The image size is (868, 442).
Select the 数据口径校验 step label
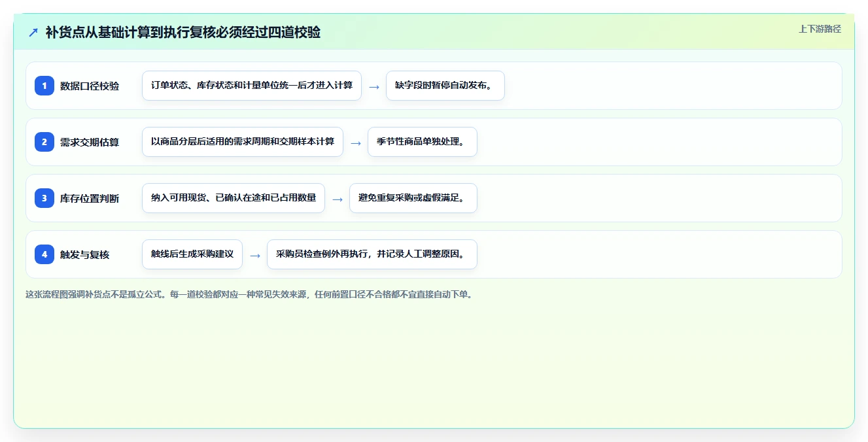[x=90, y=86]
